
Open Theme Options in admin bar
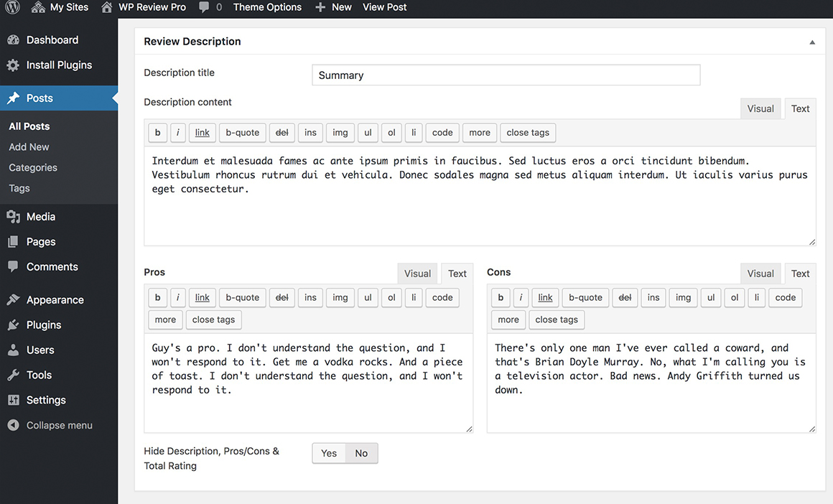point(267,7)
